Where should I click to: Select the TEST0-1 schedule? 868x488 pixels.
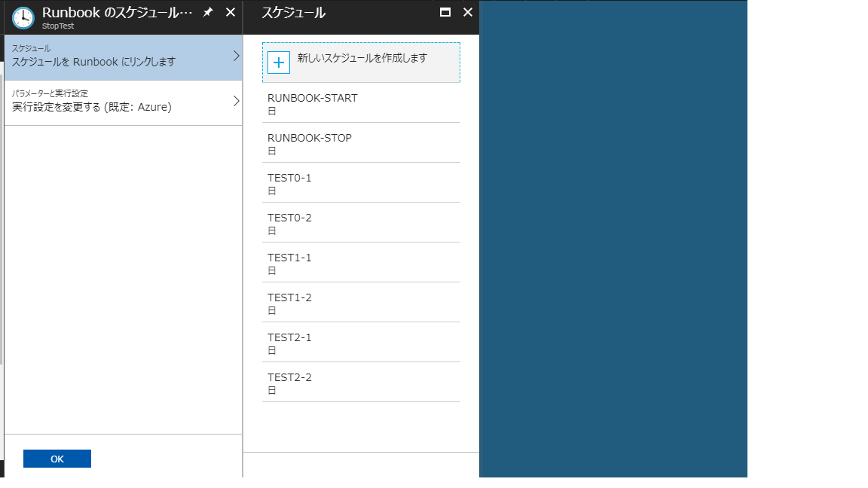361,182
